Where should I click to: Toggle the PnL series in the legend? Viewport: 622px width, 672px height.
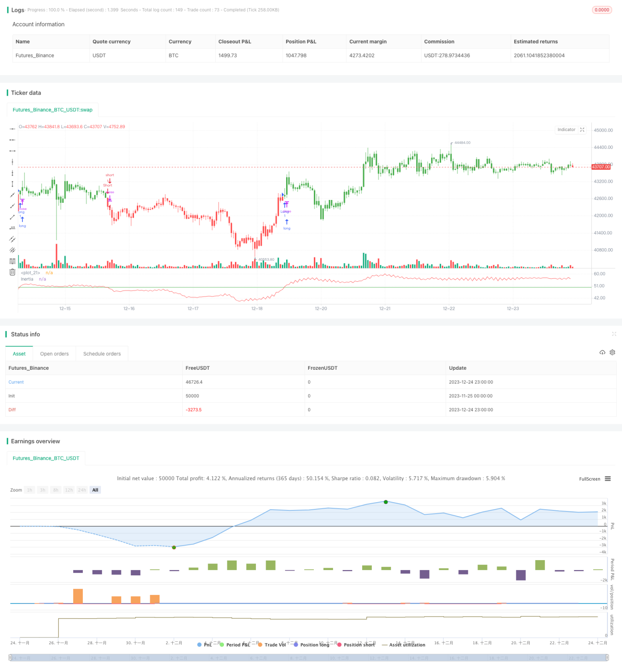(205, 645)
